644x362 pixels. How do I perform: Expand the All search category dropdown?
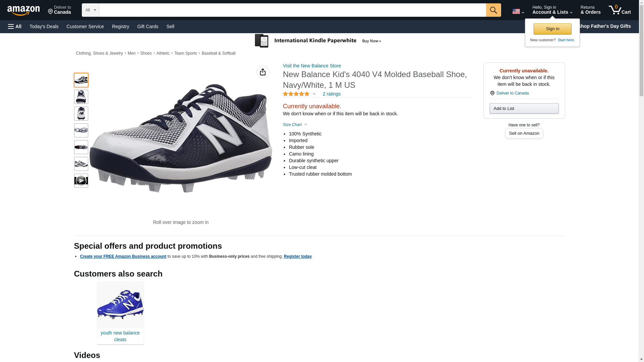tap(90, 10)
